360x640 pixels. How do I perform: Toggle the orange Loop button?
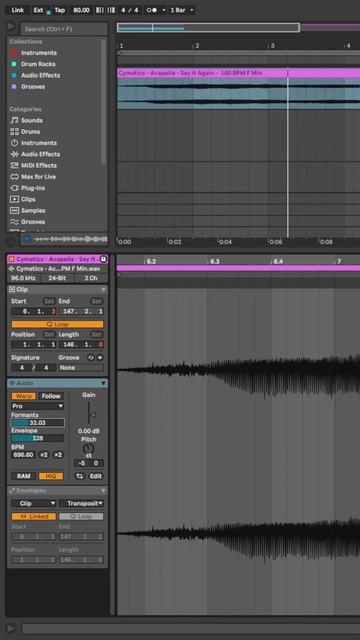tap(57, 324)
